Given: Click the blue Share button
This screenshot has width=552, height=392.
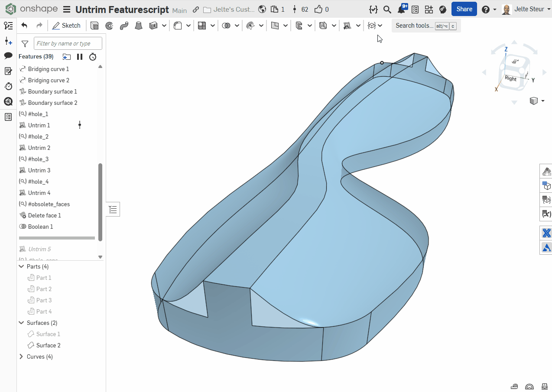Looking at the screenshot, I should pyautogui.click(x=464, y=9).
